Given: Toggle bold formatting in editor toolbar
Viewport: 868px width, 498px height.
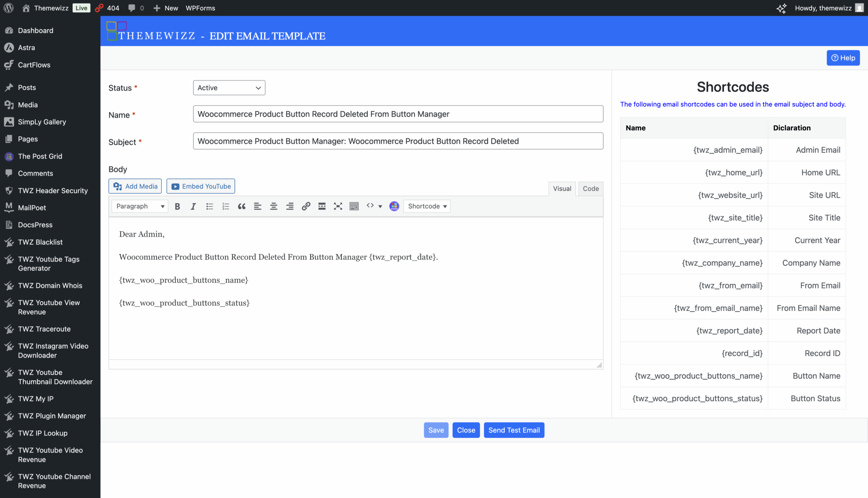Looking at the screenshot, I should [x=177, y=206].
